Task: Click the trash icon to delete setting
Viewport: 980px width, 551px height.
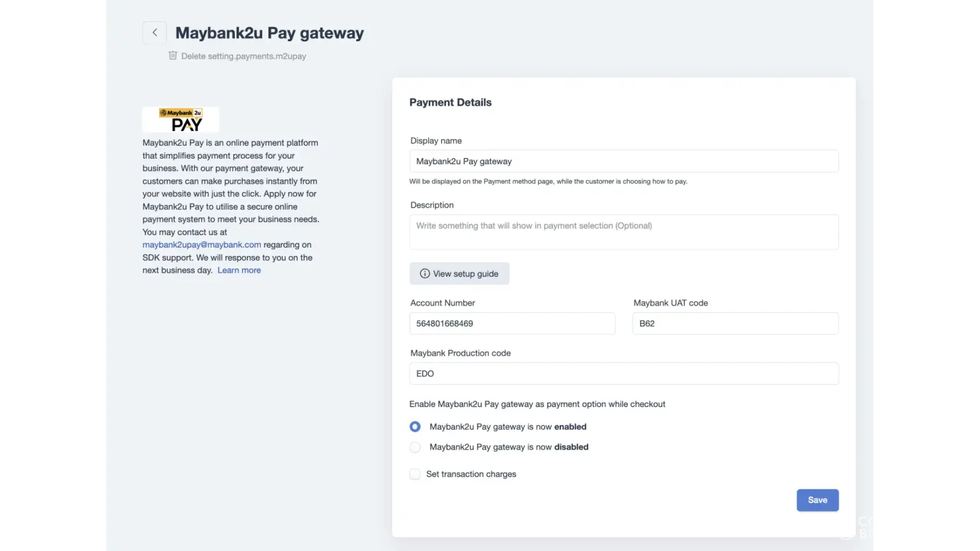Action: (x=173, y=56)
